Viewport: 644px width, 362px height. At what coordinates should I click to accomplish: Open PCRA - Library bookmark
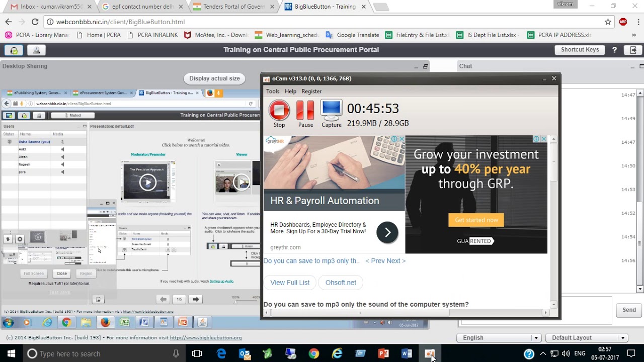[37, 35]
